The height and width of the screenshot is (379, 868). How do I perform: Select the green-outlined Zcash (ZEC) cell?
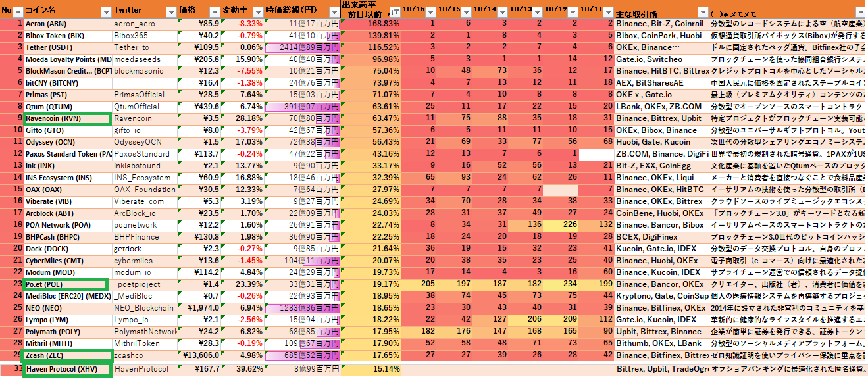click(66, 355)
